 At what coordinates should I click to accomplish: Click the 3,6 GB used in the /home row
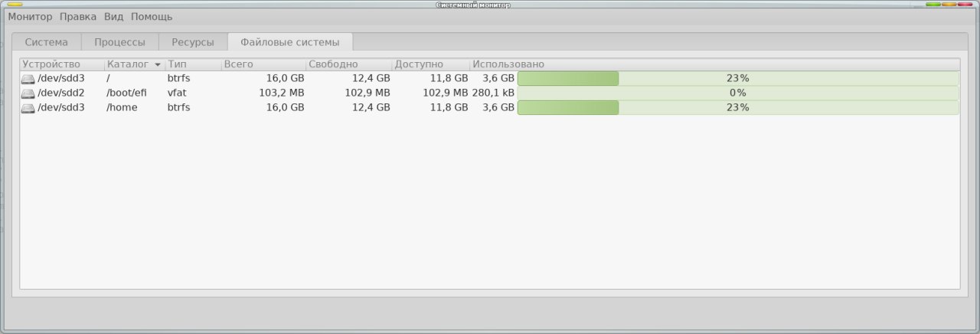(x=498, y=107)
